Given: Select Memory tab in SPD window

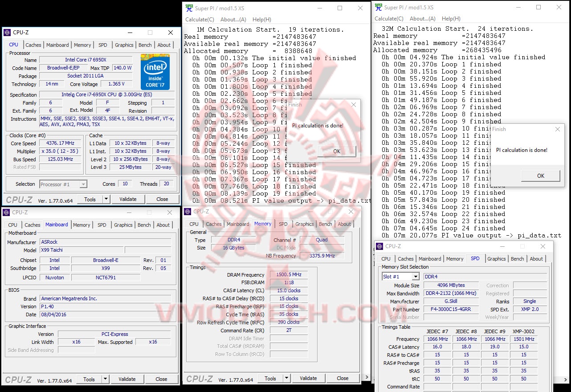Looking at the screenshot, I should pyautogui.click(x=455, y=259).
